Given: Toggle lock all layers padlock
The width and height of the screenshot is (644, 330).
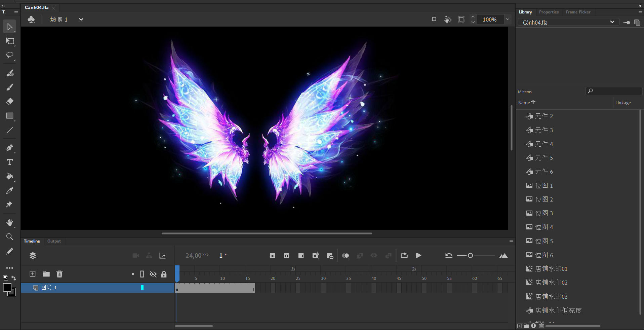Looking at the screenshot, I should pyautogui.click(x=164, y=274).
